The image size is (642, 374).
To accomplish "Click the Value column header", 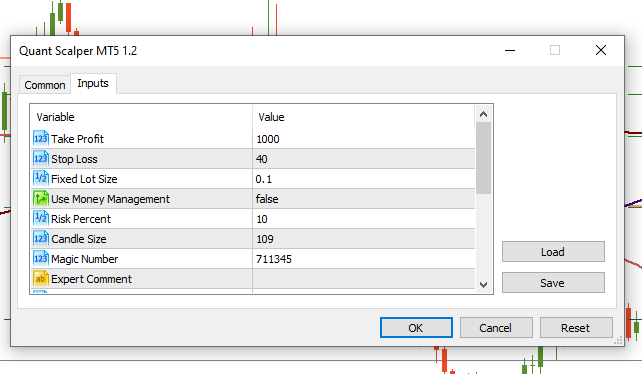I will (364, 117).
